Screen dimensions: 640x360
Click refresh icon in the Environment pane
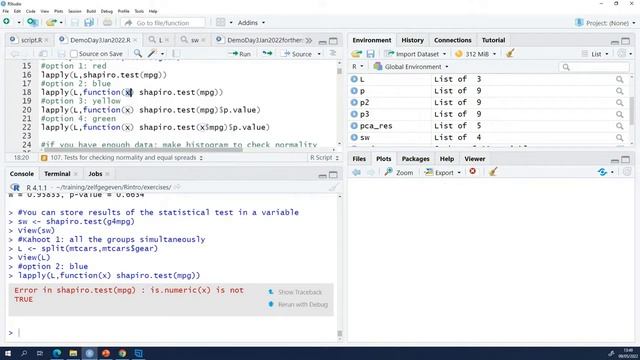[622, 53]
